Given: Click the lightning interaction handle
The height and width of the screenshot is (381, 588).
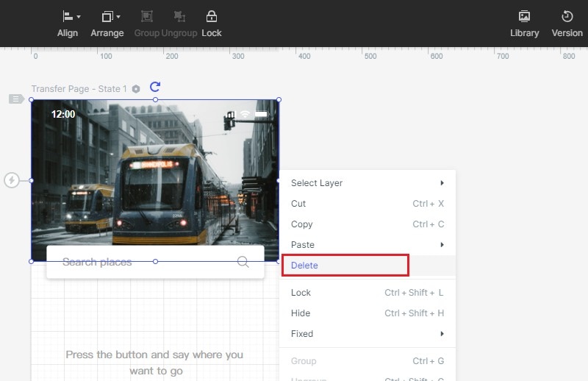Looking at the screenshot, I should [x=12, y=180].
